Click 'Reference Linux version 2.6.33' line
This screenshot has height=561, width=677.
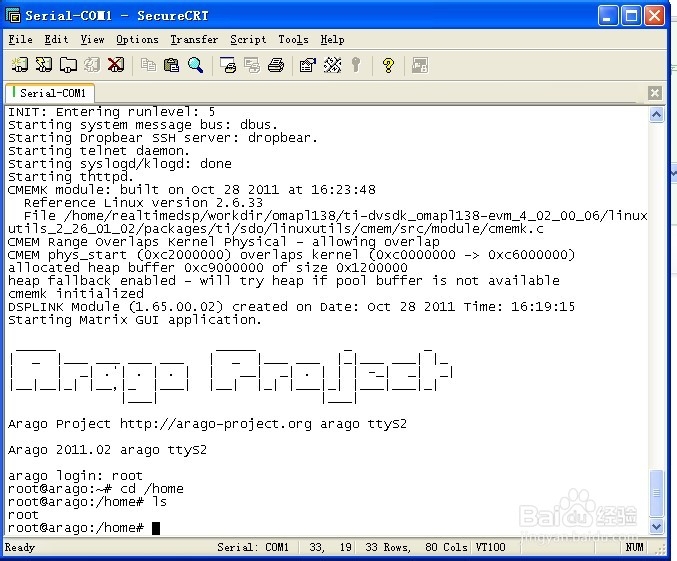click(x=143, y=203)
